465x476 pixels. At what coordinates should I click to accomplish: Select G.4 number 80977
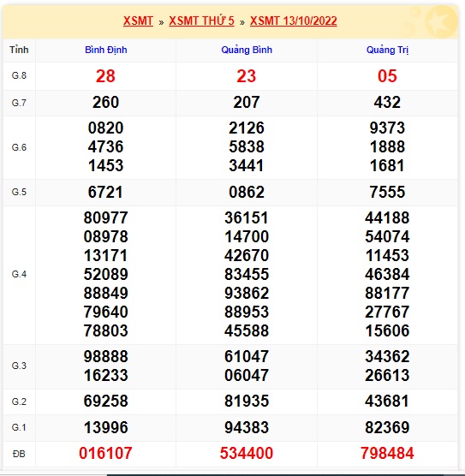(105, 218)
